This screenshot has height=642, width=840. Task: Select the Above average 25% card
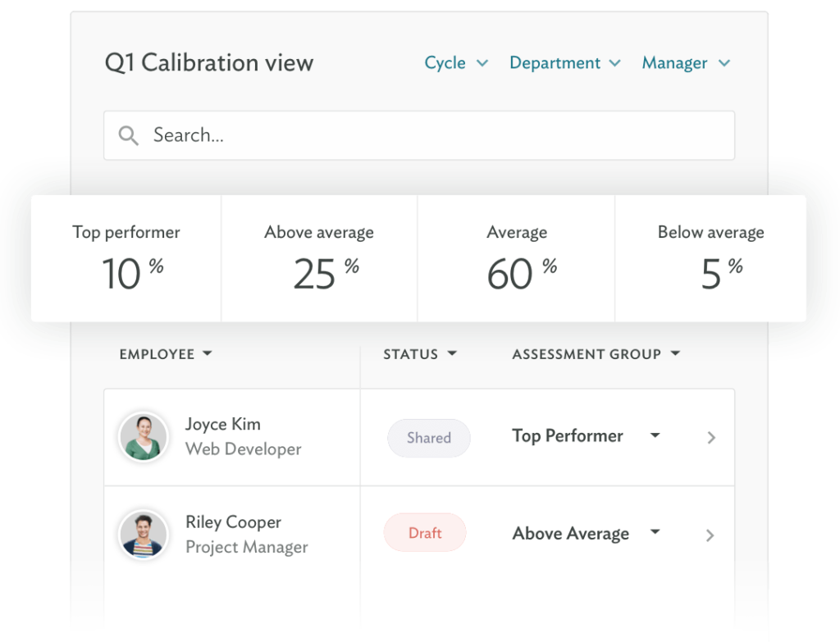[x=319, y=258]
